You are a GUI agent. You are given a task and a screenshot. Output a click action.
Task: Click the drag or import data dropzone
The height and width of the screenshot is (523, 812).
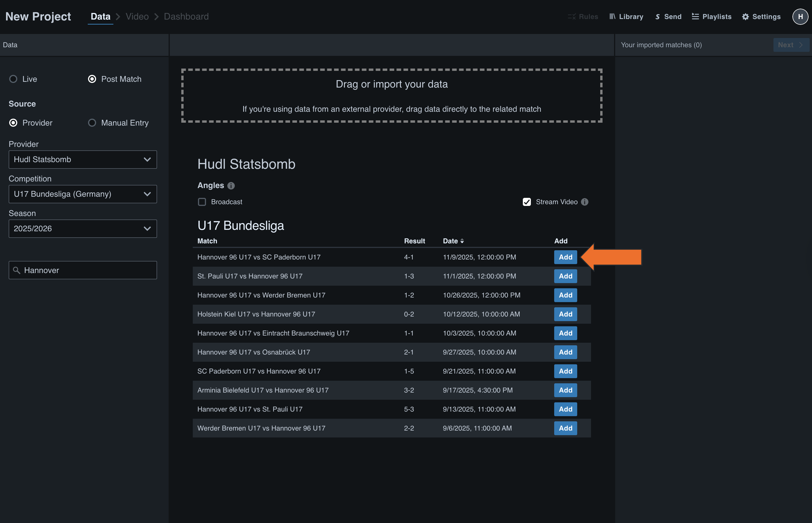tap(392, 95)
